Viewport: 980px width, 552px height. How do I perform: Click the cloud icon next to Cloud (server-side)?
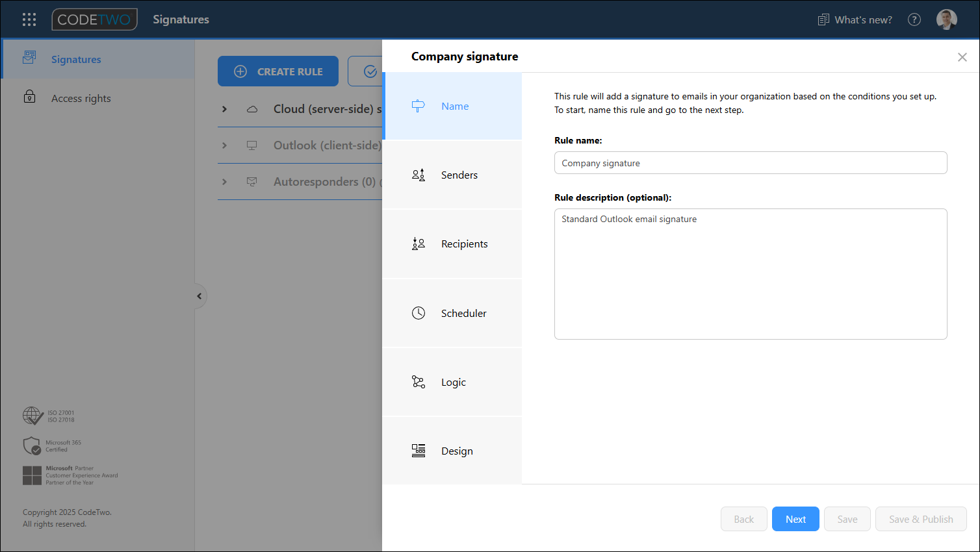(x=252, y=109)
